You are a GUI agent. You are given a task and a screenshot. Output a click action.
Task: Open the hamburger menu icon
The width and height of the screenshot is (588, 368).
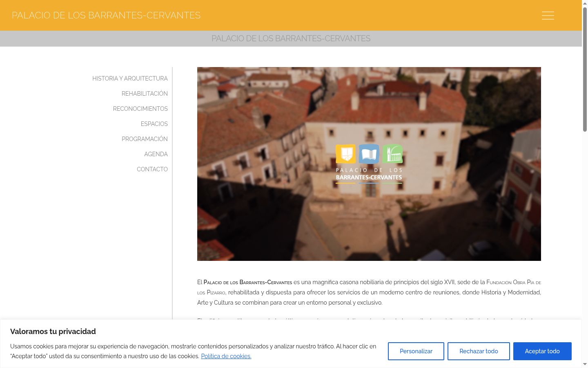click(548, 16)
